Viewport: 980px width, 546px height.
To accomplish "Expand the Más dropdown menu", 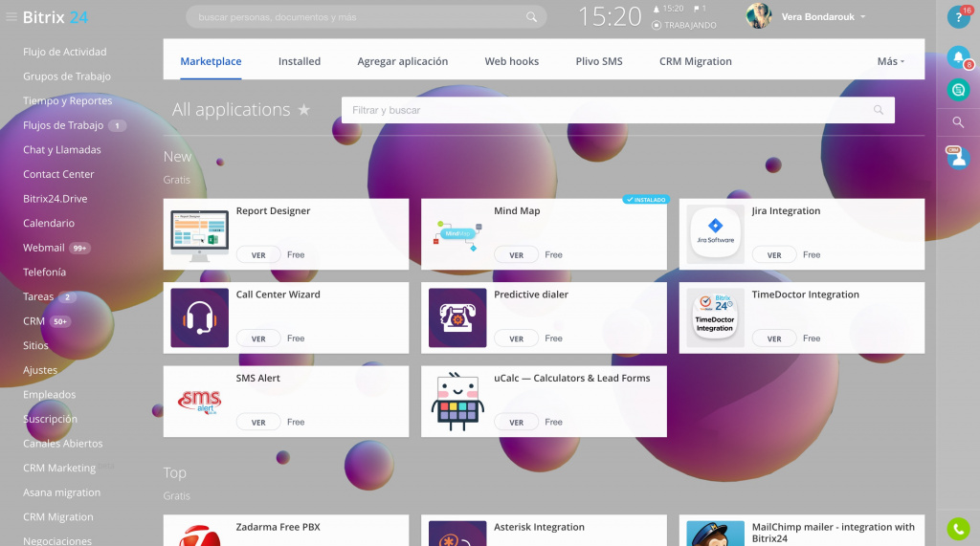I will (x=890, y=61).
